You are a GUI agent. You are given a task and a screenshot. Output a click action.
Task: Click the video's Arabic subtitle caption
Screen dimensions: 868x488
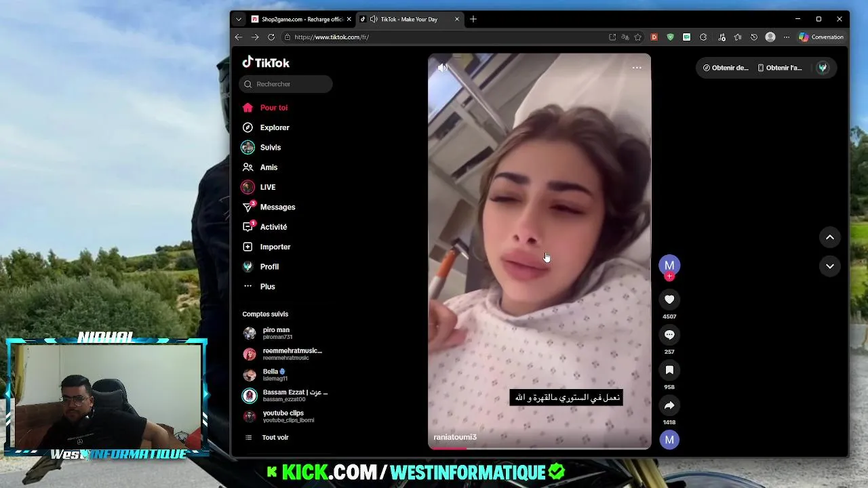567,398
